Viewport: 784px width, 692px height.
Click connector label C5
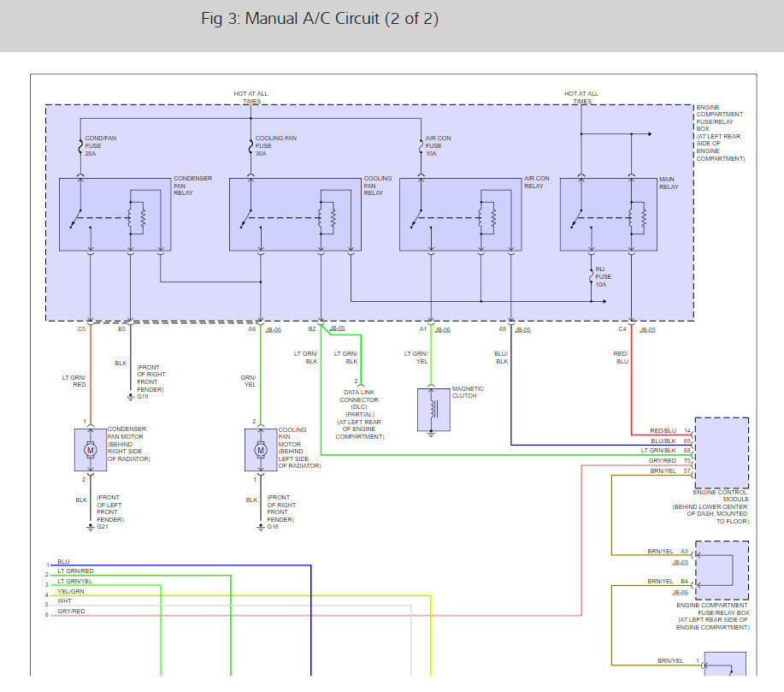click(81, 329)
